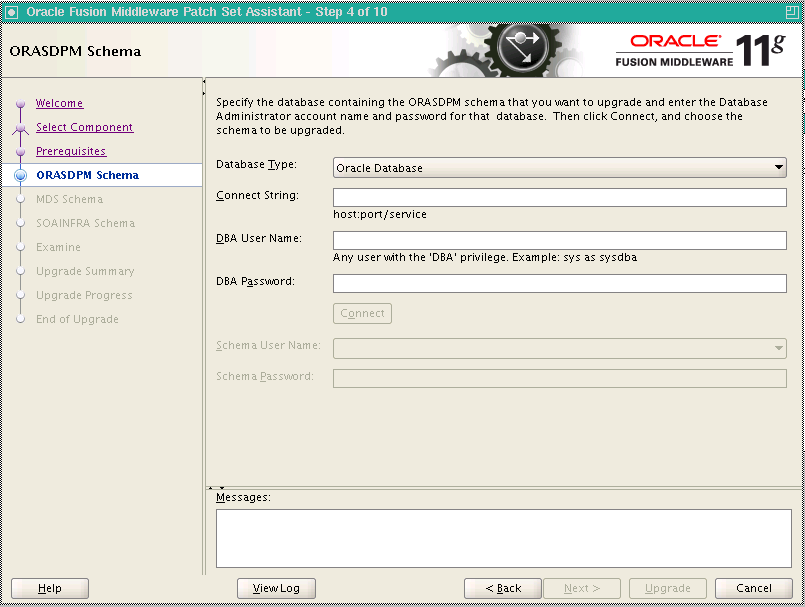805x607 pixels.
Task: Click the Next button
Action: coord(582,588)
